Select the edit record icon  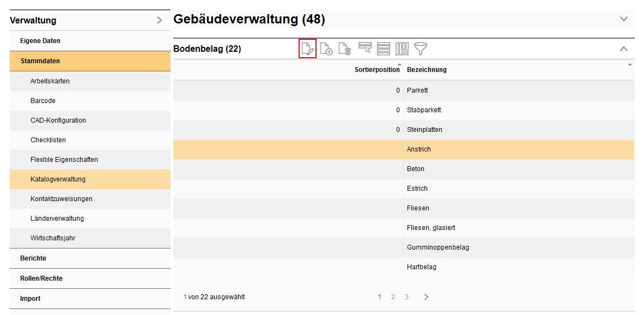point(307,49)
